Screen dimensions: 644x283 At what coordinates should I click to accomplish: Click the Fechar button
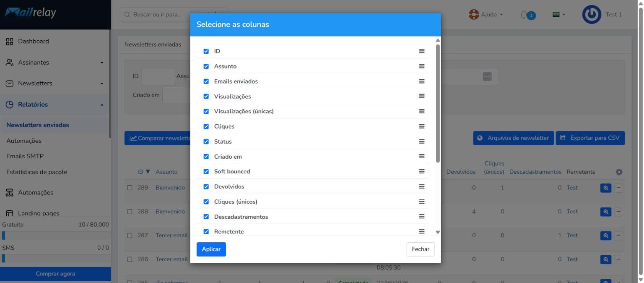tap(421, 249)
